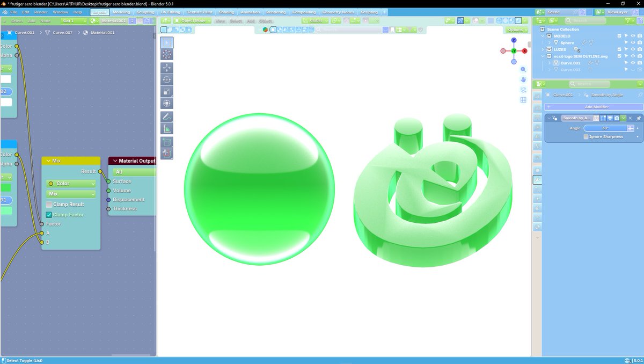Open the Render menu
The image size is (644, 364).
click(x=41, y=12)
